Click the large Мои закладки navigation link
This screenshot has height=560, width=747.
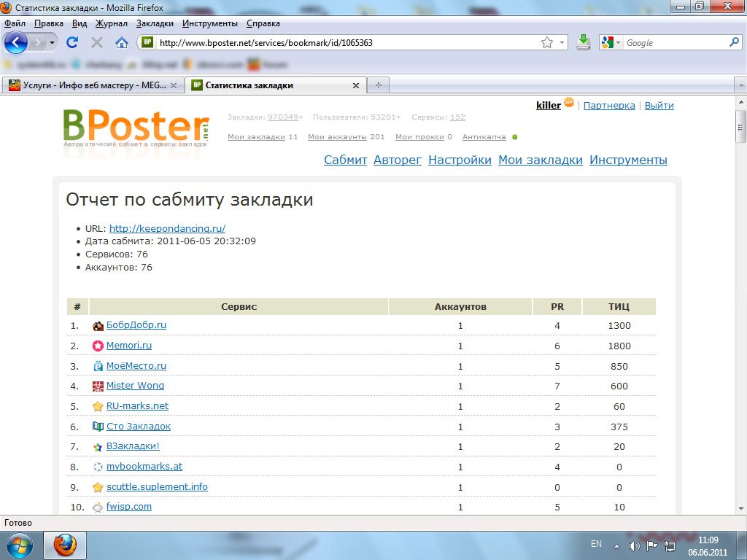[541, 160]
